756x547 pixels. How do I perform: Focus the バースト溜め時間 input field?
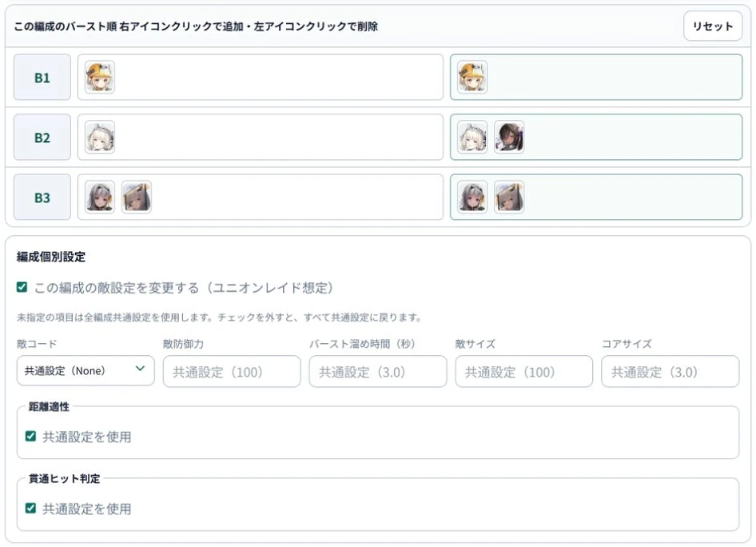(x=377, y=371)
